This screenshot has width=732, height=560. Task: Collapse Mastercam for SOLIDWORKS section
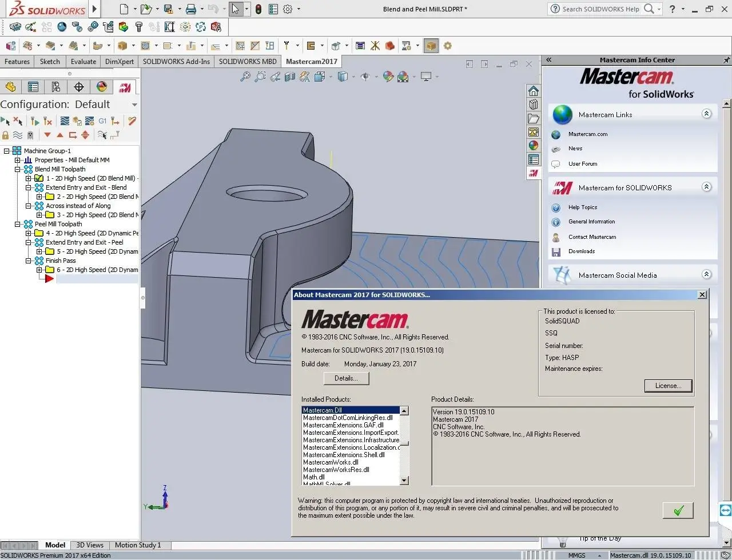pyautogui.click(x=707, y=187)
